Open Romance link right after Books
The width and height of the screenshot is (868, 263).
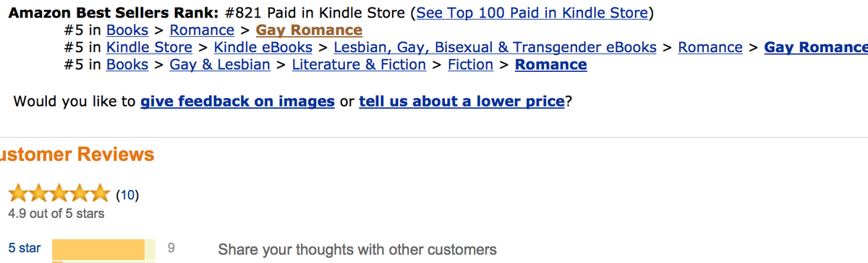coord(202,30)
